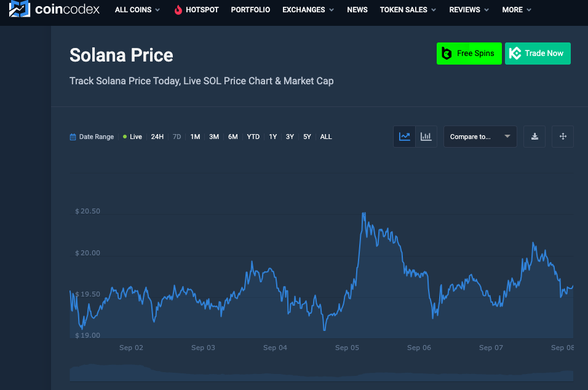Click the Sep 04 date label
This screenshot has width=588, height=390.
click(x=276, y=348)
